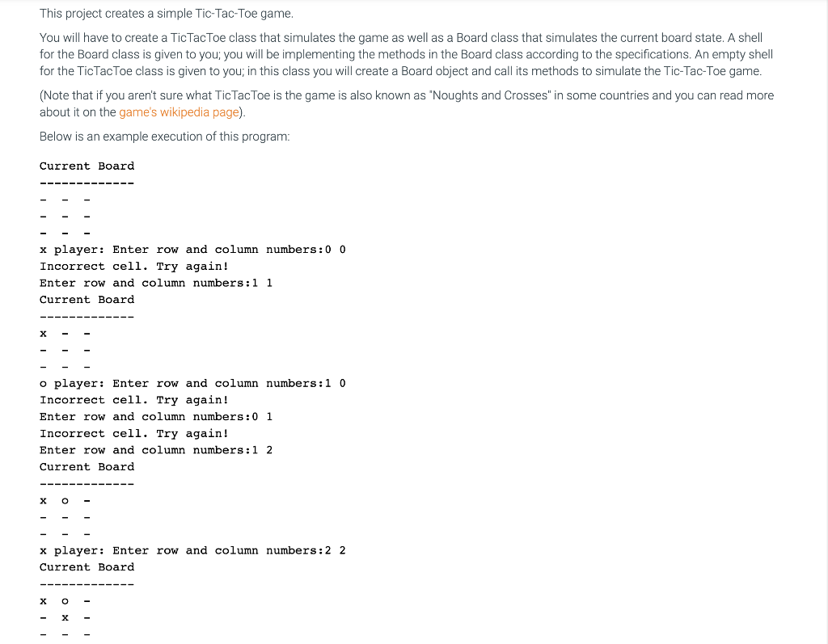Click the first 'Current Board' heading
The image size is (828, 644).
pos(87,166)
